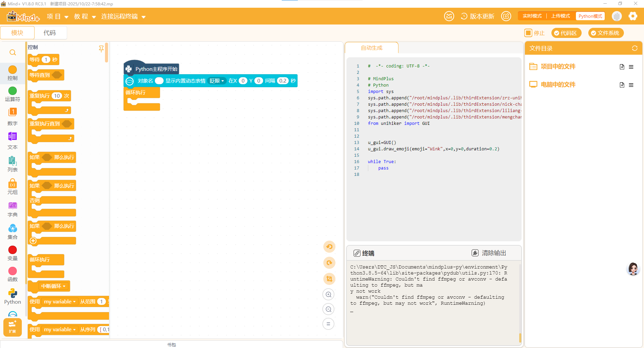Image resolution: width=644 pixels, height=348 pixels.
Task: Refresh the 文件目录 file directory
Action: click(x=634, y=48)
